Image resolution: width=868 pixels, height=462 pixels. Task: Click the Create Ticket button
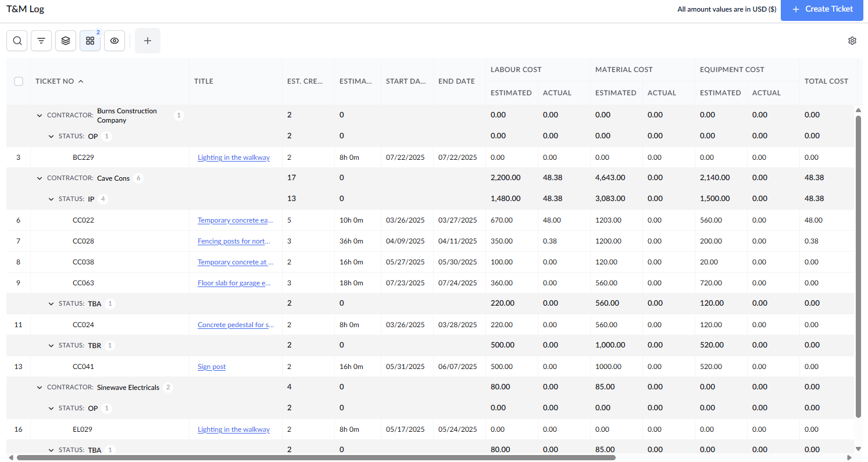(x=822, y=9)
